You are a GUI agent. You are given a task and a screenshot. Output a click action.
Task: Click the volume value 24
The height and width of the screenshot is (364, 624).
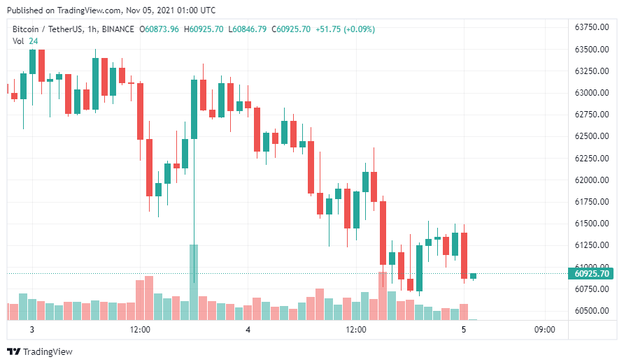(34, 41)
